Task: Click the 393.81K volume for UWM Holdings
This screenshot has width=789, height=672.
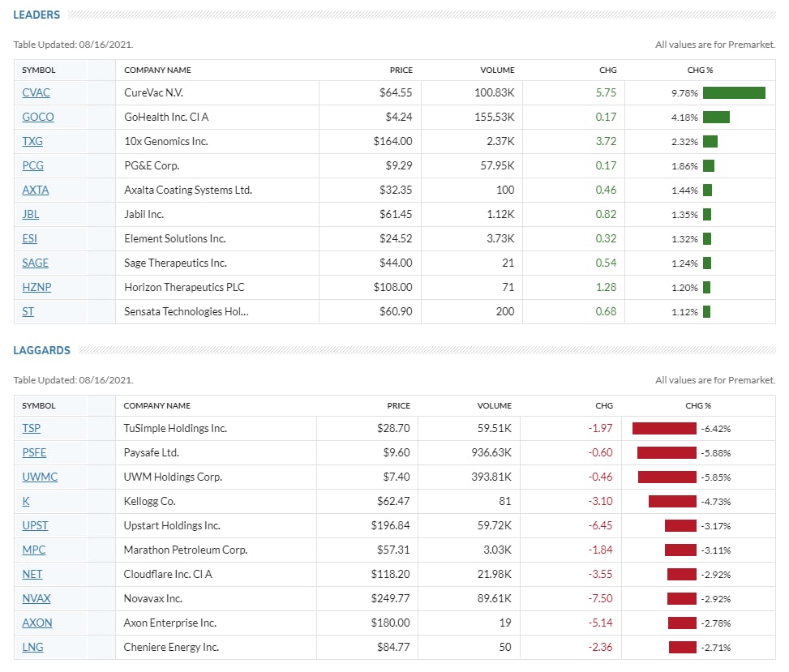Action: [x=491, y=477]
